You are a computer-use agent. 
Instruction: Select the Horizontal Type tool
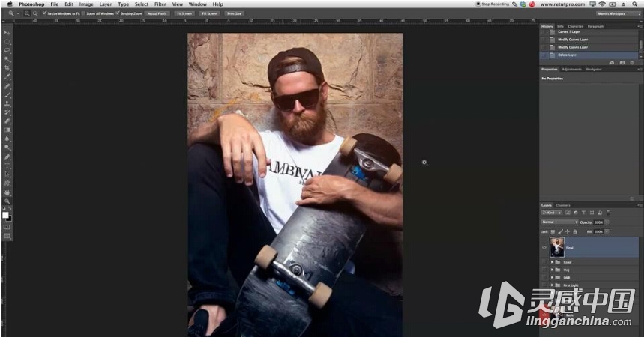tap(7, 166)
